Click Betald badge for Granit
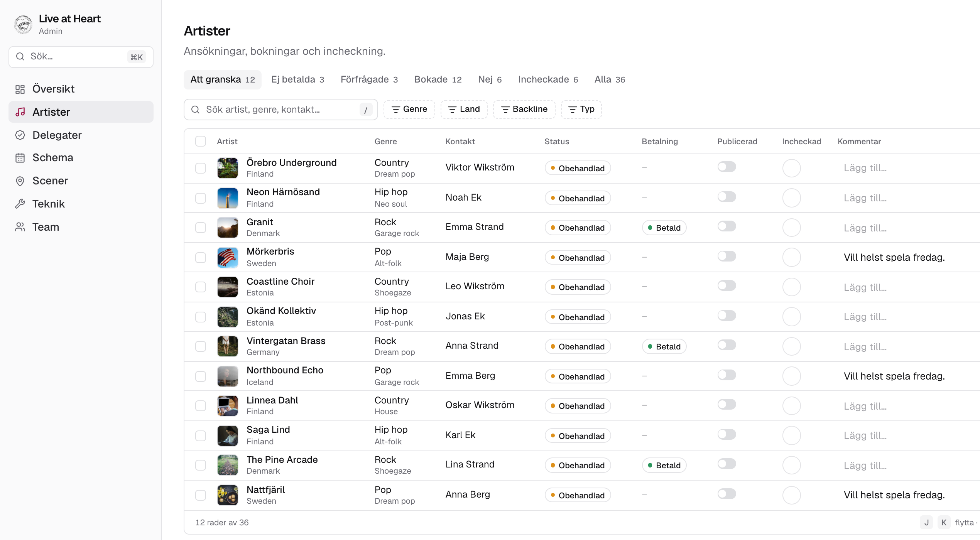980x540 pixels. coord(664,228)
